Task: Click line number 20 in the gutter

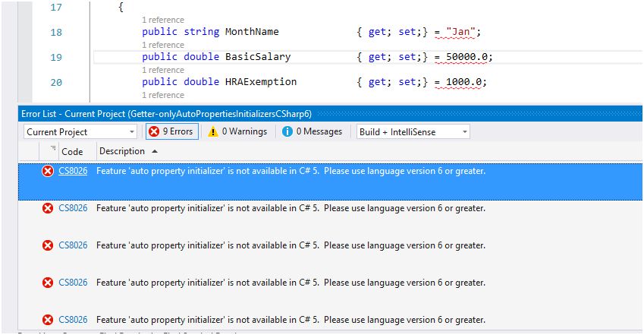Action: pos(56,82)
